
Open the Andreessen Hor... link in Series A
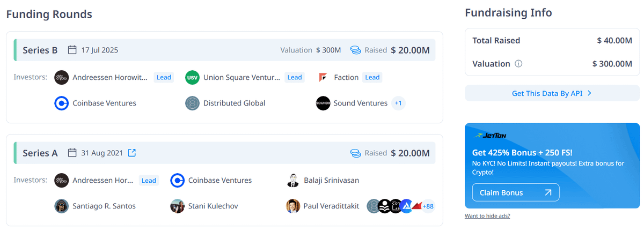[x=103, y=181]
